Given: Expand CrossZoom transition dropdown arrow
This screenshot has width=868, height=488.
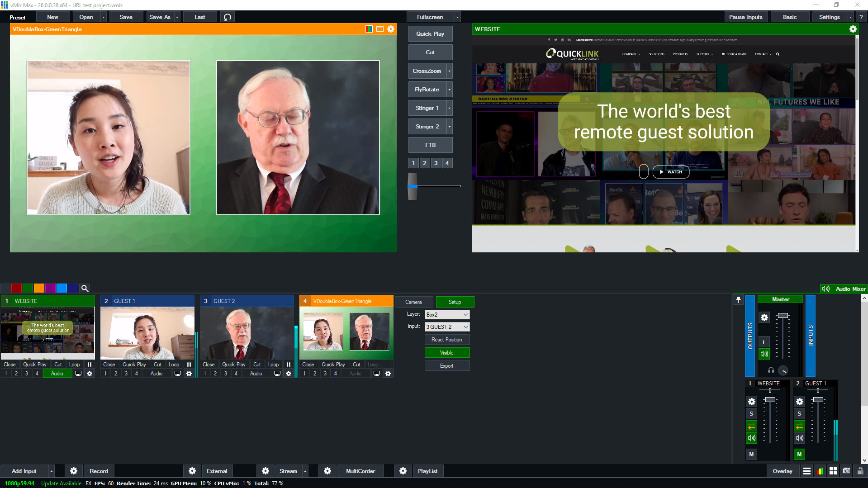Looking at the screenshot, I should click(x=450, y=71).
